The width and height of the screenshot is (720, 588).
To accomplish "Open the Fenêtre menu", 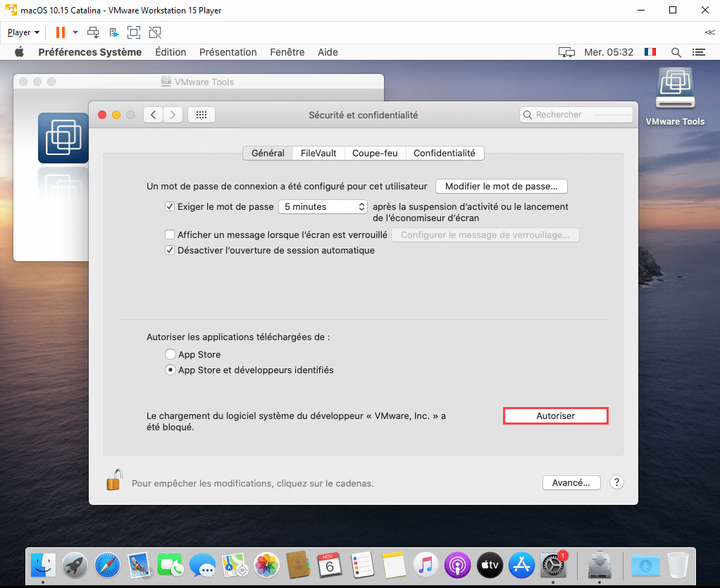I will 287,52.
